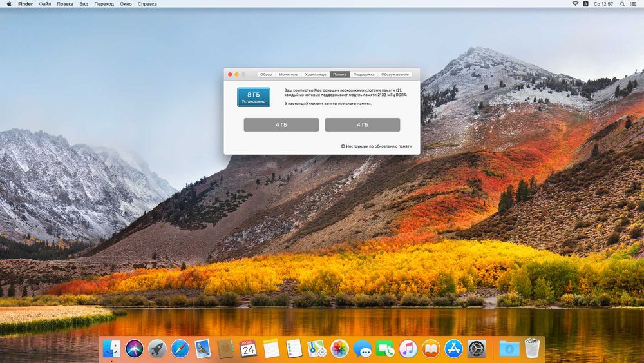Open the Правка menu
The height and width of the screenshot is (363, 644).
pyautogui.click(x=65, y=4)
